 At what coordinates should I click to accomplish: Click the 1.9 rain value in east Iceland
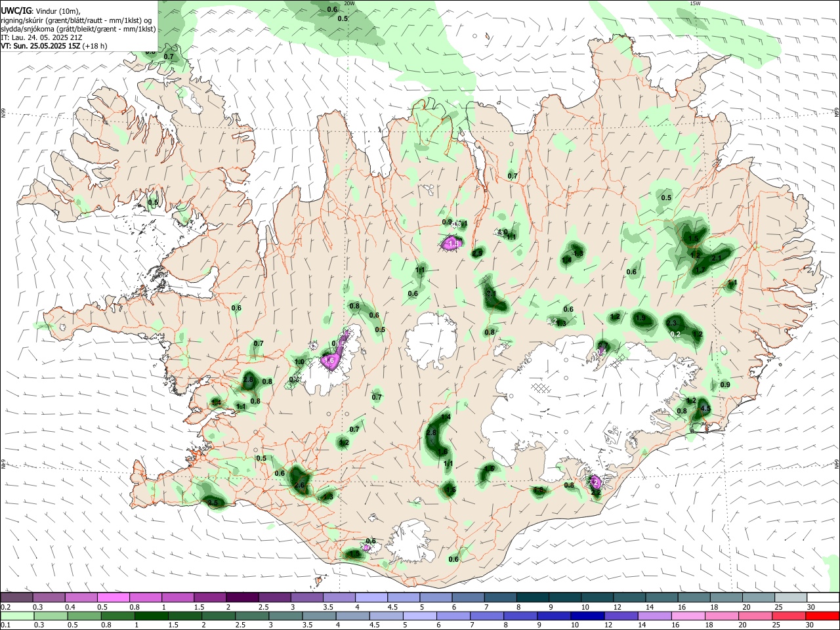(x=641, y=318)
